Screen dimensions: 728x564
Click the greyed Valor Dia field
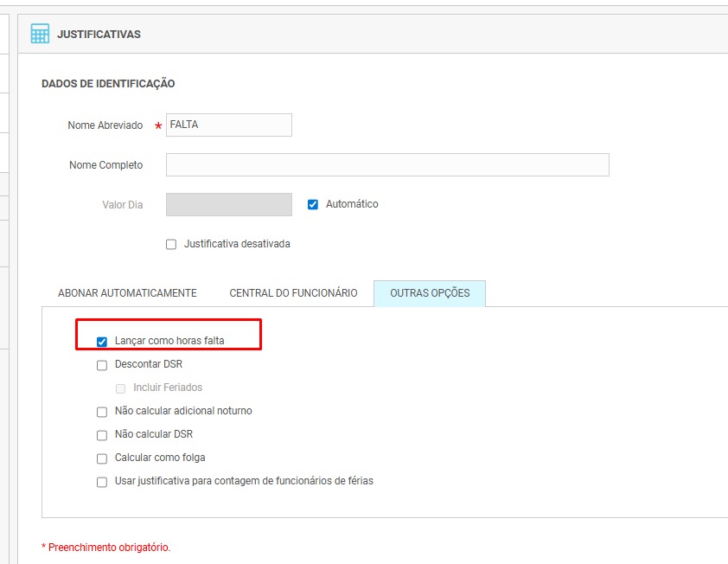[228, 205]
